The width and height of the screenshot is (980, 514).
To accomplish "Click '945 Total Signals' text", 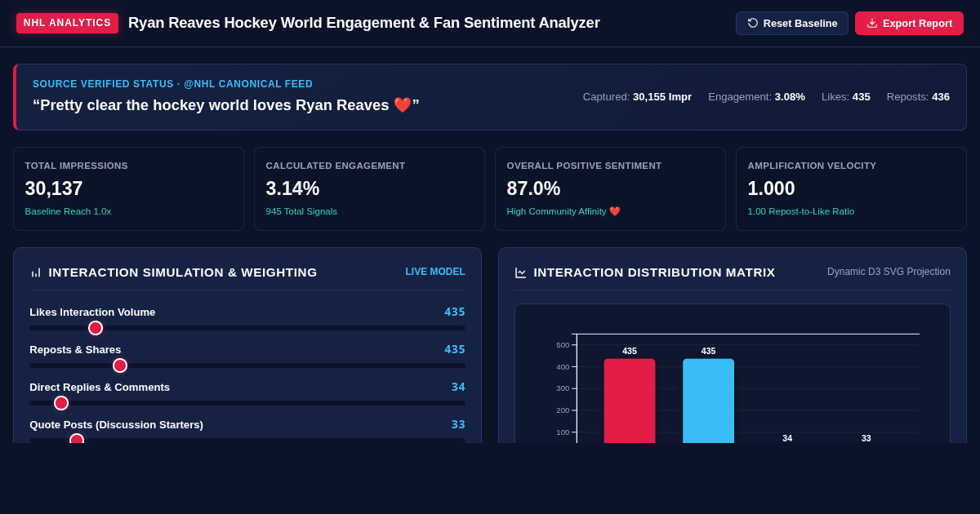I will click(x=301, y=211).
